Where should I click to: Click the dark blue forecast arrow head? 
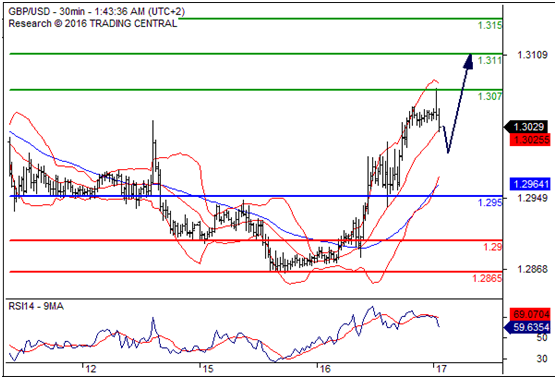(x=469, y=61)
